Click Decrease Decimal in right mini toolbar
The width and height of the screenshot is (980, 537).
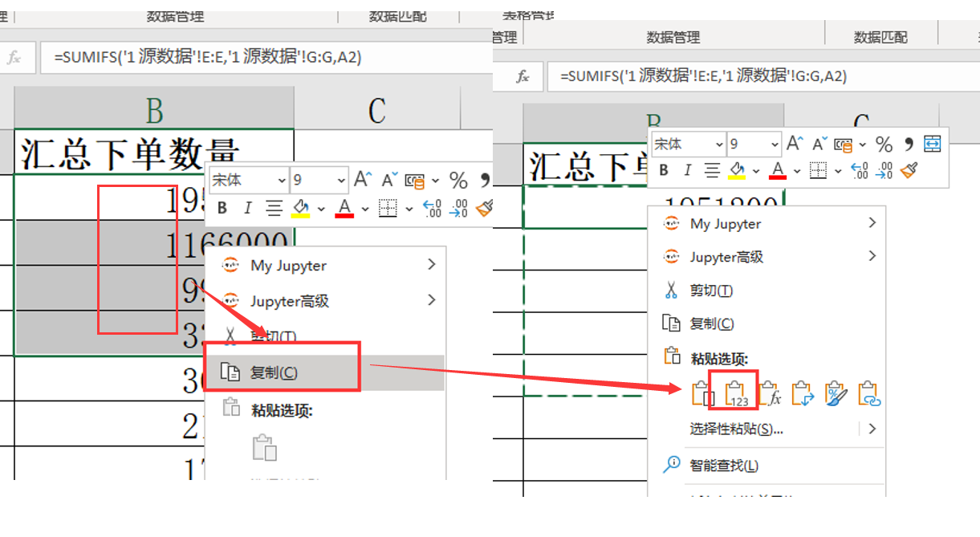884,170
